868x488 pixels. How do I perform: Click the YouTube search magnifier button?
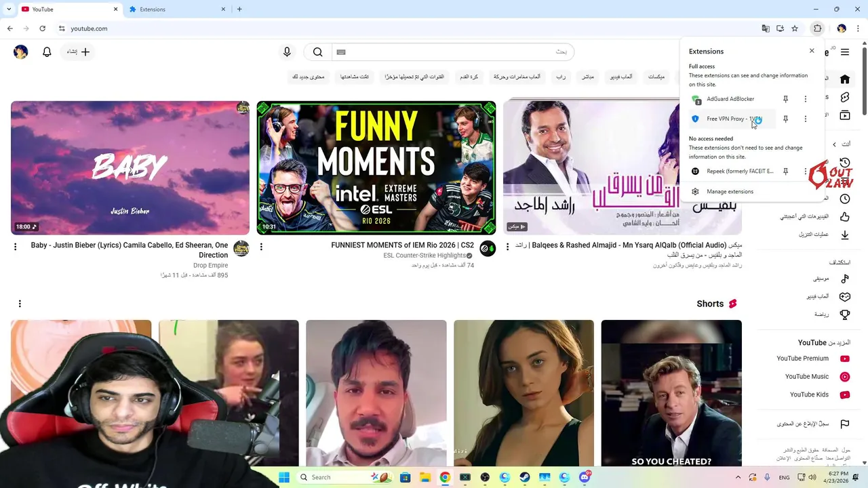(317, 52)
